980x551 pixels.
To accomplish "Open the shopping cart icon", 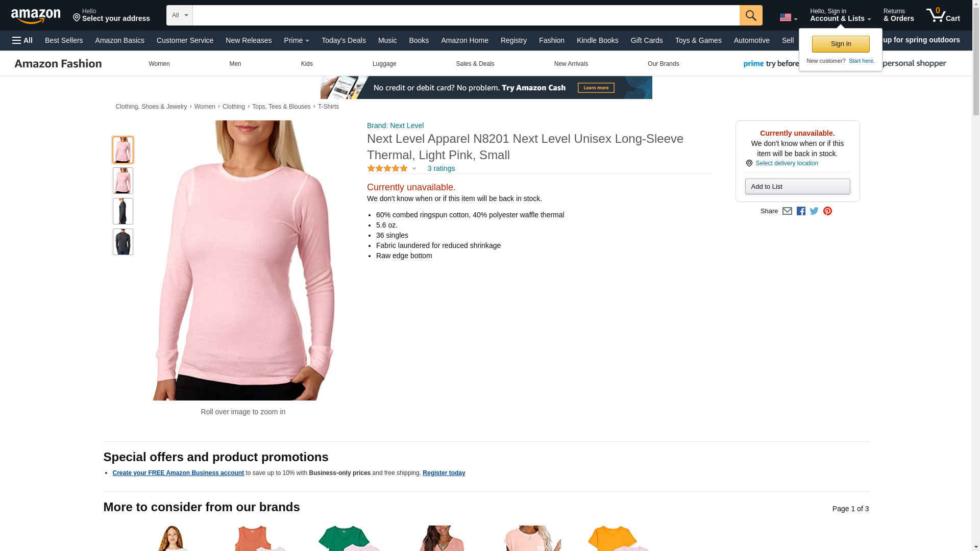I will [943, 15].
